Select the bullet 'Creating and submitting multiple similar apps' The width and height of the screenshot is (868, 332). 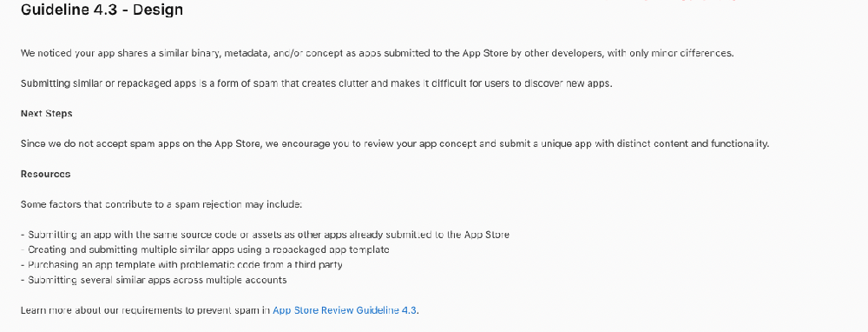(x=205, y=249)
